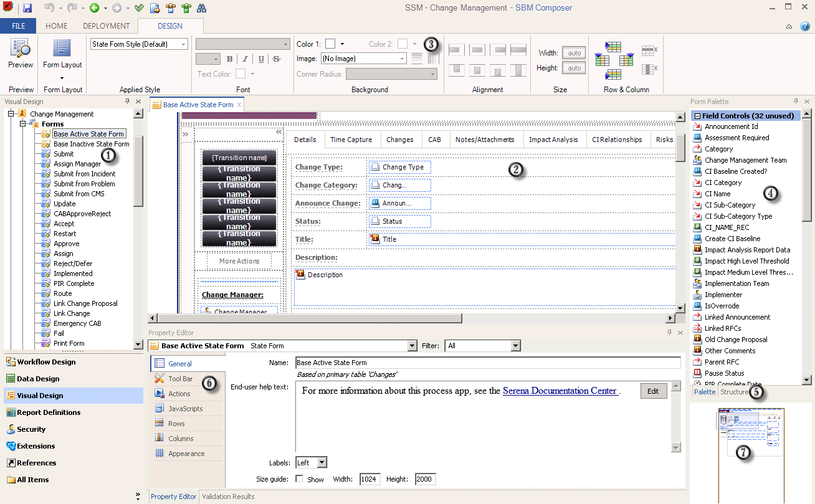Click insert row above icon in Row & Column

click(x=613, y=47)
